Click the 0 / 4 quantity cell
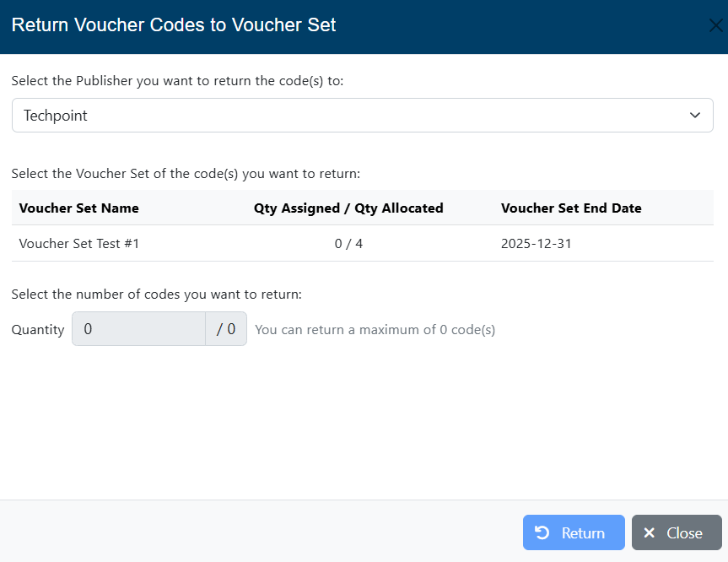This screenshot has width=728, height=562. coord(348,244)
